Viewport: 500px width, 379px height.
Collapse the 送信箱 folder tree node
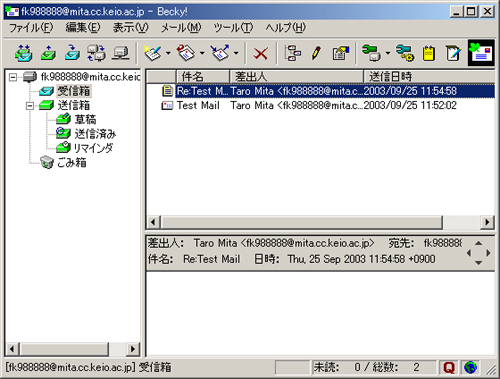pos(30,106)
